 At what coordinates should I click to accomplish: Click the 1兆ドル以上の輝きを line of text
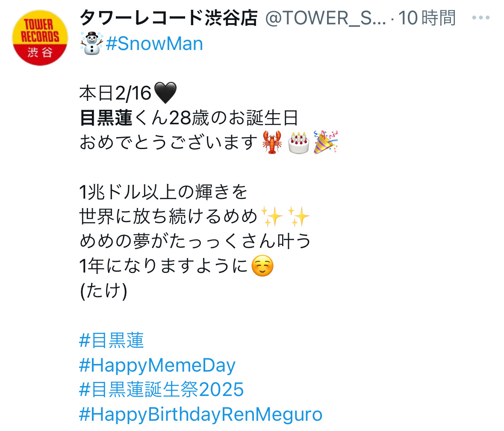coord(163,192)
